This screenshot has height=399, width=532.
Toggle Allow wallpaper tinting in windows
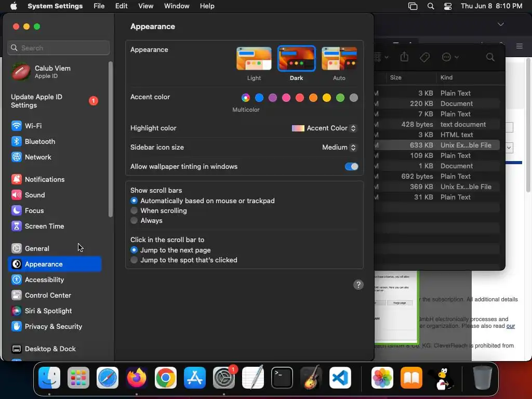[352, 167]
